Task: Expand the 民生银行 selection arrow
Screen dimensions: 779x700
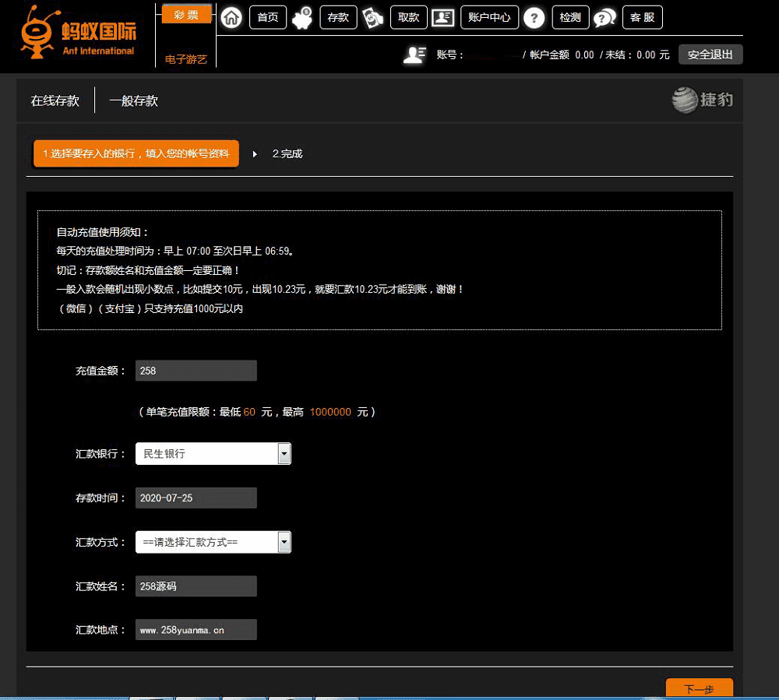Action: pos(284,453)
